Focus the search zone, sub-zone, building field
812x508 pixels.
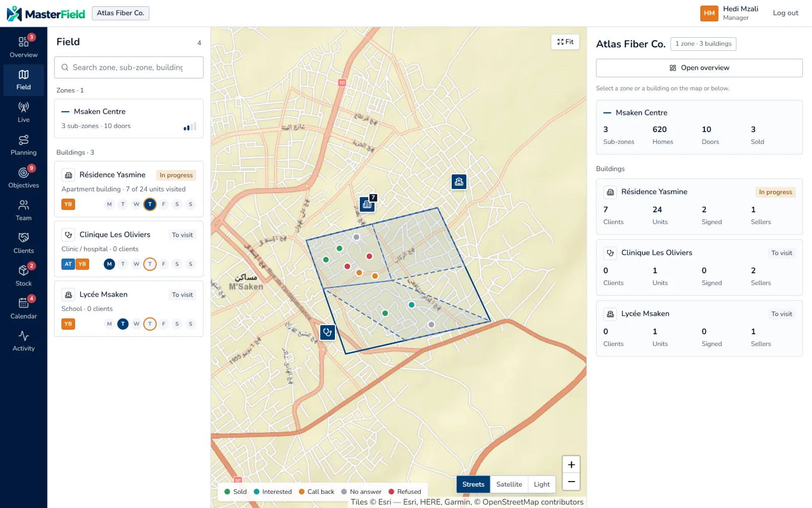129,67
